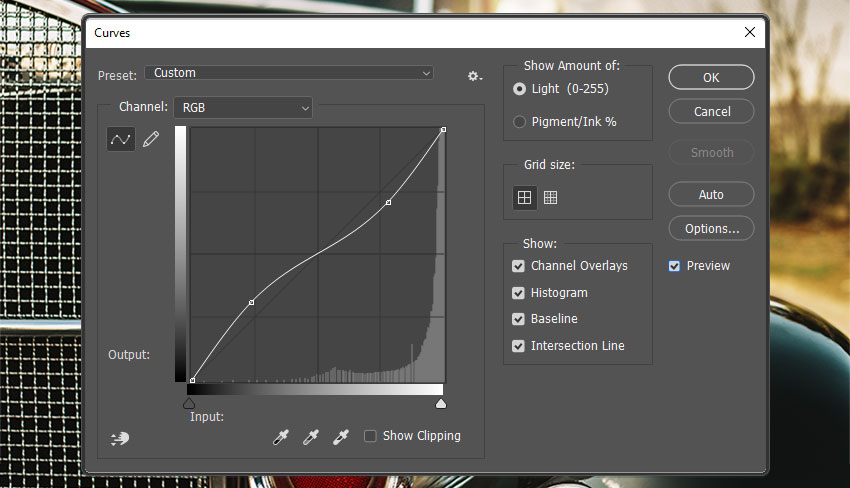Click the Cancel button
850x488 pixels.
point(711,112)
